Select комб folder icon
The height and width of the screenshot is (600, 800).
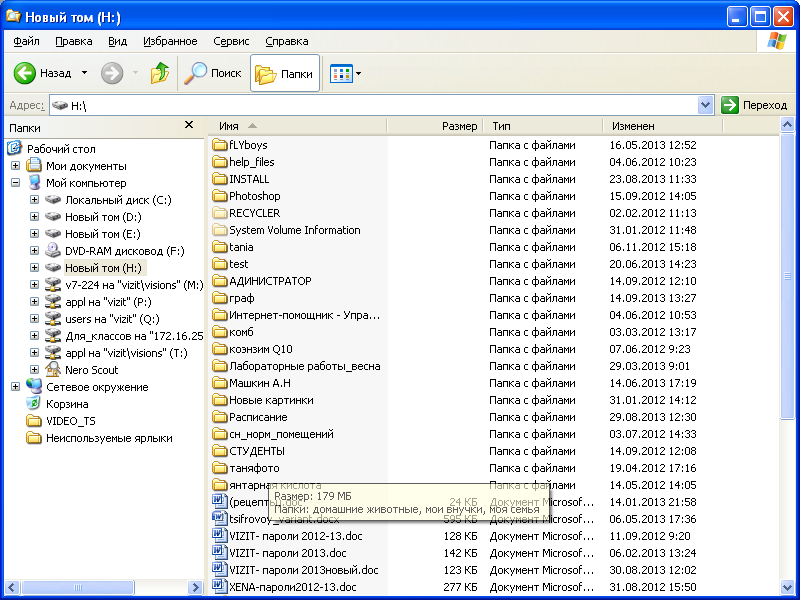(x=219, y=332)
